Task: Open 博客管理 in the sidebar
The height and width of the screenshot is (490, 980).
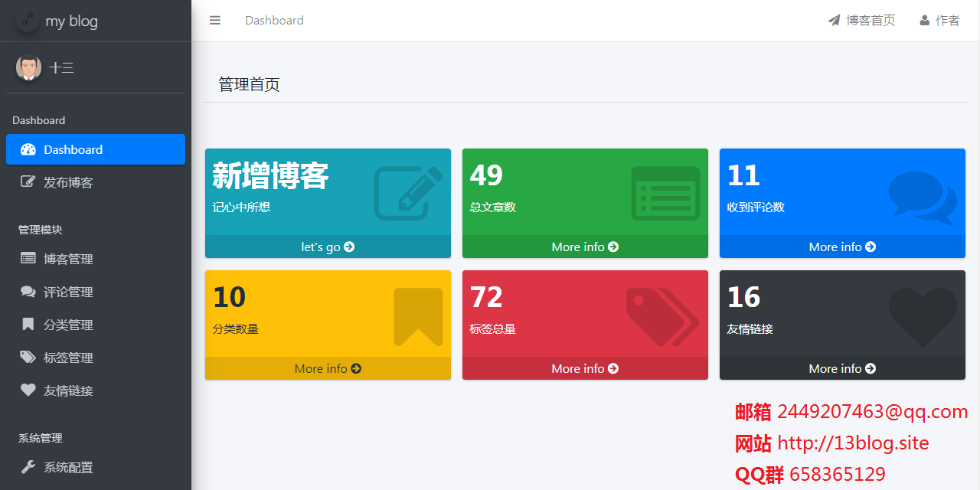Action: point(68,259)
